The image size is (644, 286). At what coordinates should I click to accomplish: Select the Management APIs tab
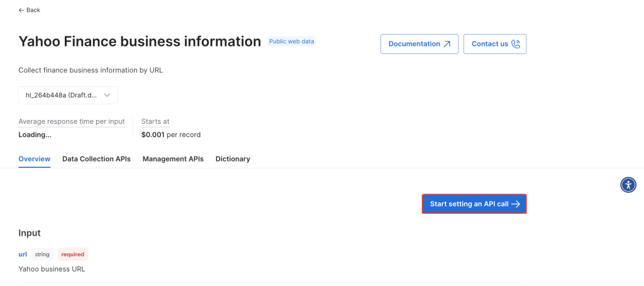173,159
